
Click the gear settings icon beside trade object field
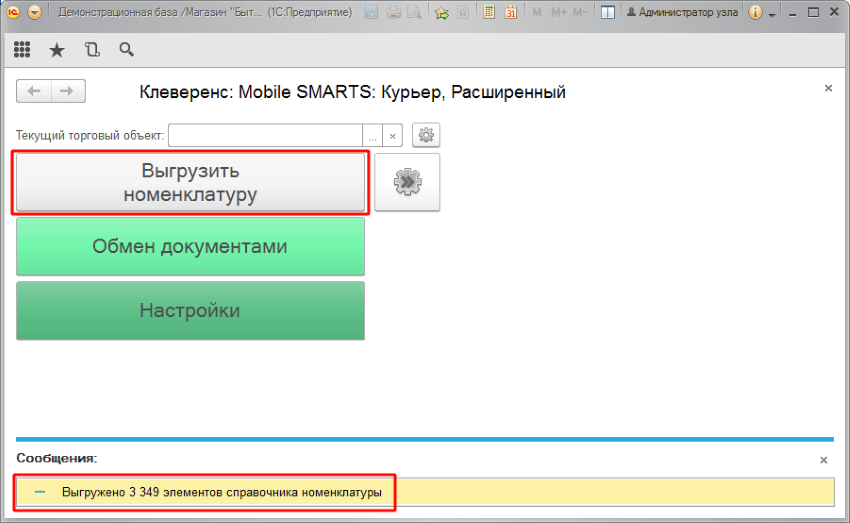(426, 135)
